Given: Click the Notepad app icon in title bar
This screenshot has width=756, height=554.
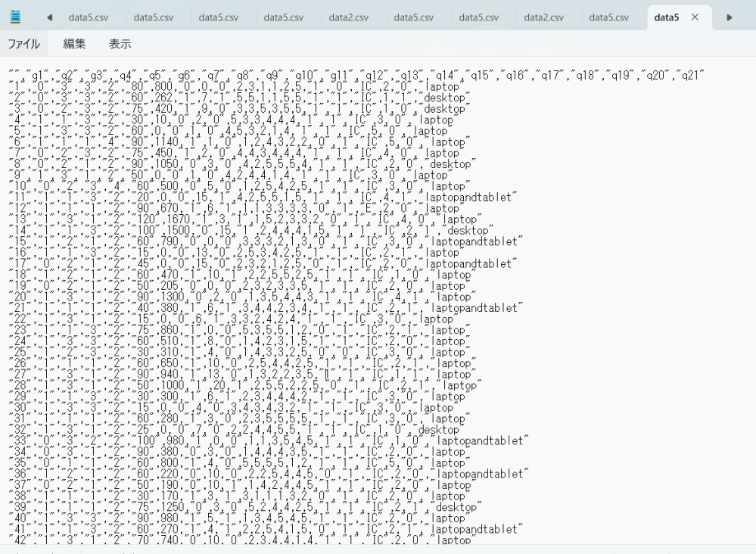Looking at the screenshot, I should (16, 17).
